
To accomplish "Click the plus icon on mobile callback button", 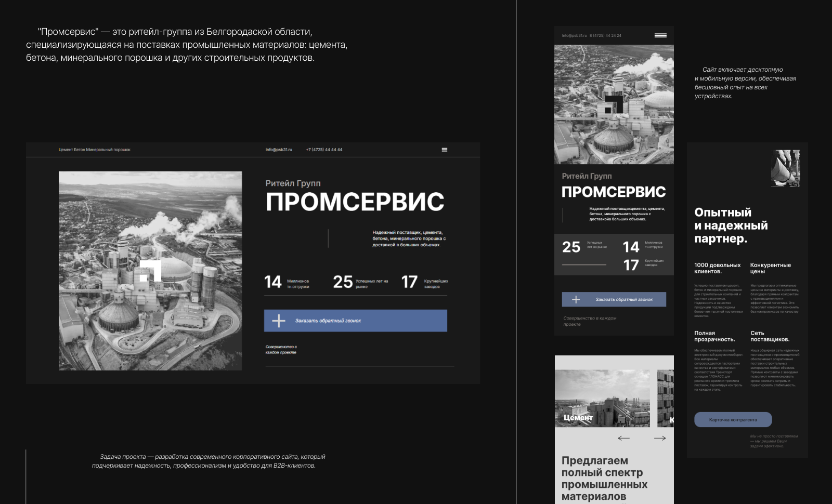I will pyautogui.click(x=576, y=299).
